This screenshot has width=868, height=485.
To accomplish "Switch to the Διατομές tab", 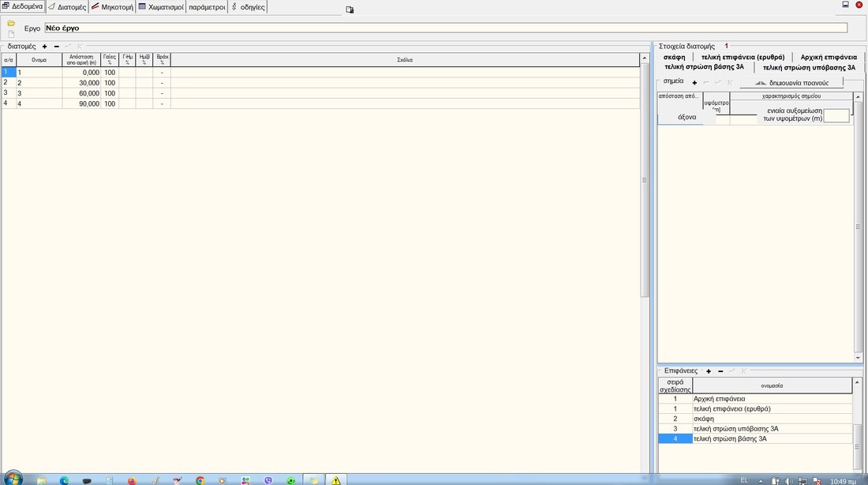I will coord(67,7).
